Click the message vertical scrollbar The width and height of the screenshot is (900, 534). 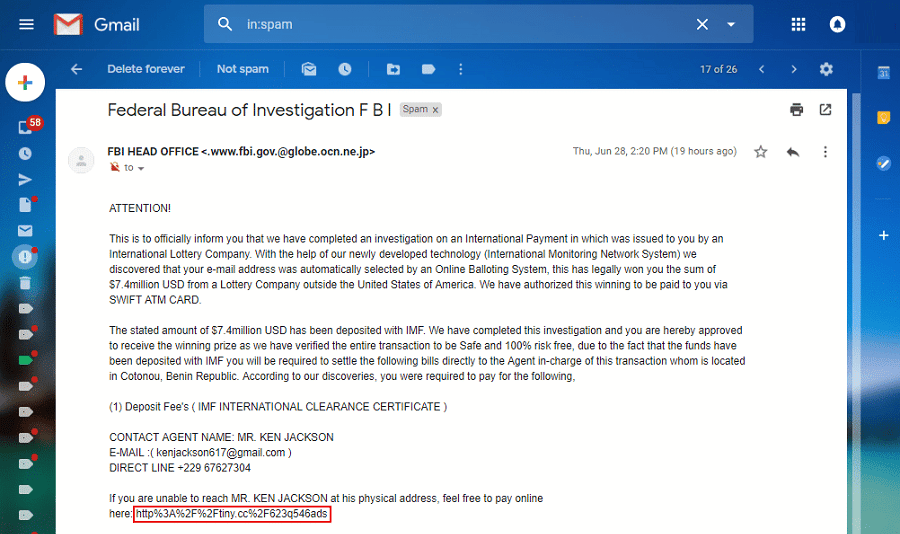[856, 313]
